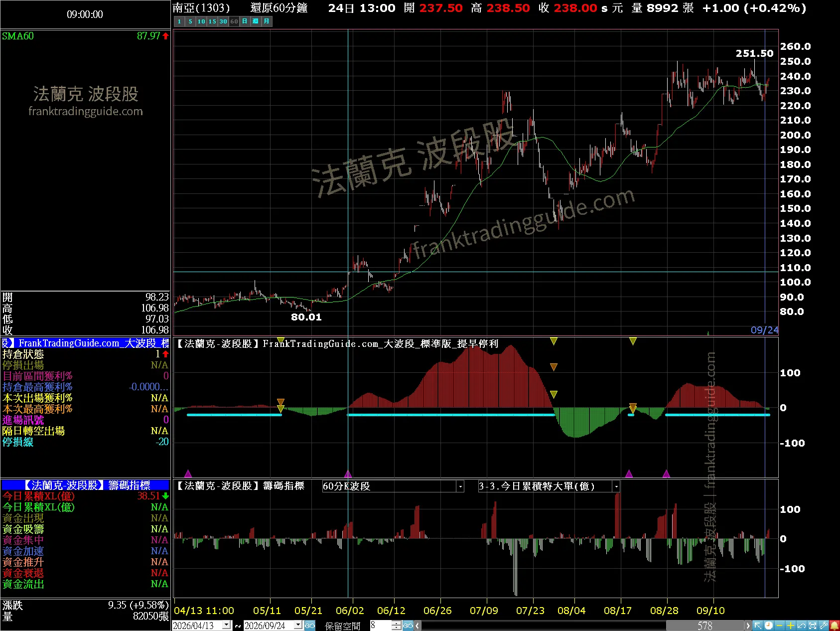Click the undo curved arrow icon
The width and height of the screenshot is (840, 631).
(x=802, y=626)
